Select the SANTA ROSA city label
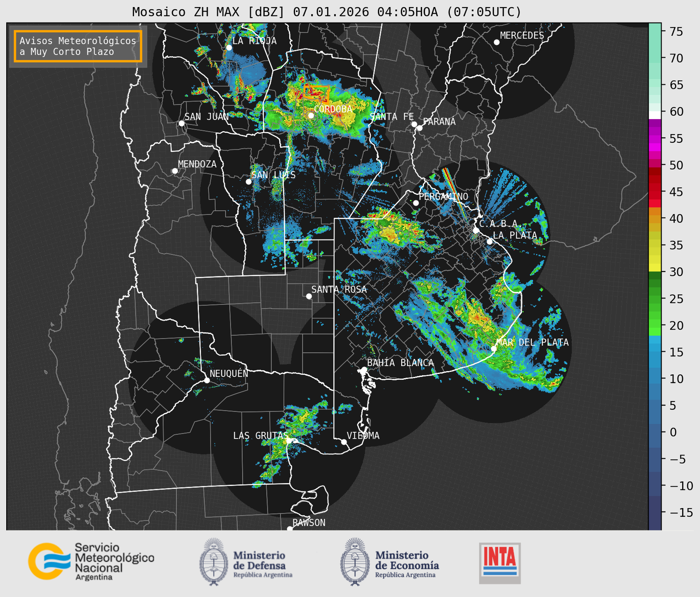Image resolution: width=700 pixels, height=597 pixels. [339, 289]
